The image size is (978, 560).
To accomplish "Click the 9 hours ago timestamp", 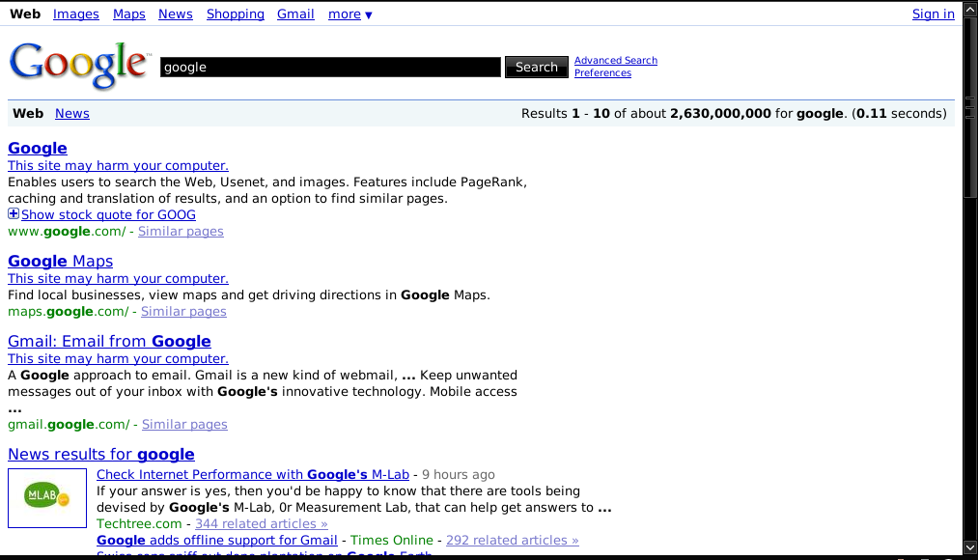I will 459,475.
